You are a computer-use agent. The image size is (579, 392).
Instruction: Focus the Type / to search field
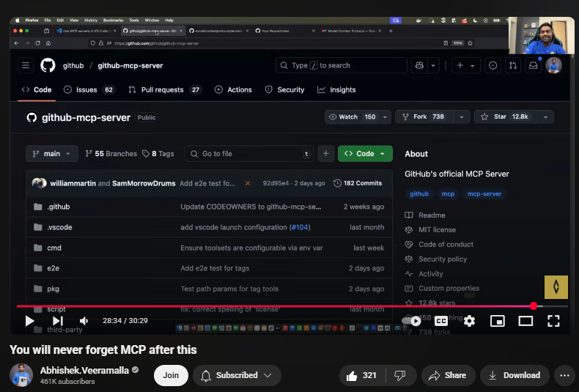click(342, 65)
